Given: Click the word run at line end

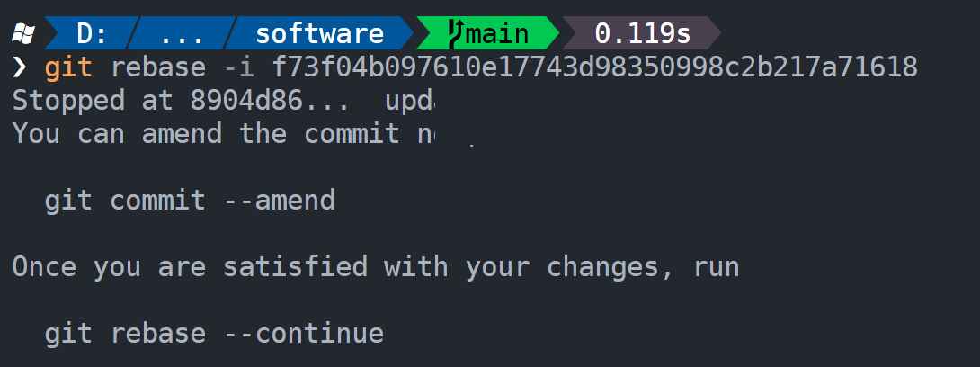Looking at the screenshot, I should point(717,267).
